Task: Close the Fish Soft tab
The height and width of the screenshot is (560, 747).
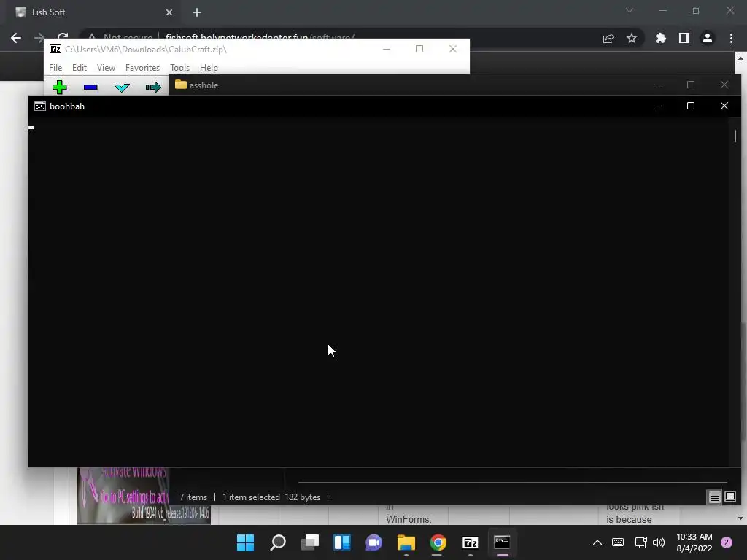Action: pyautogui.click(x=169, y=12)
